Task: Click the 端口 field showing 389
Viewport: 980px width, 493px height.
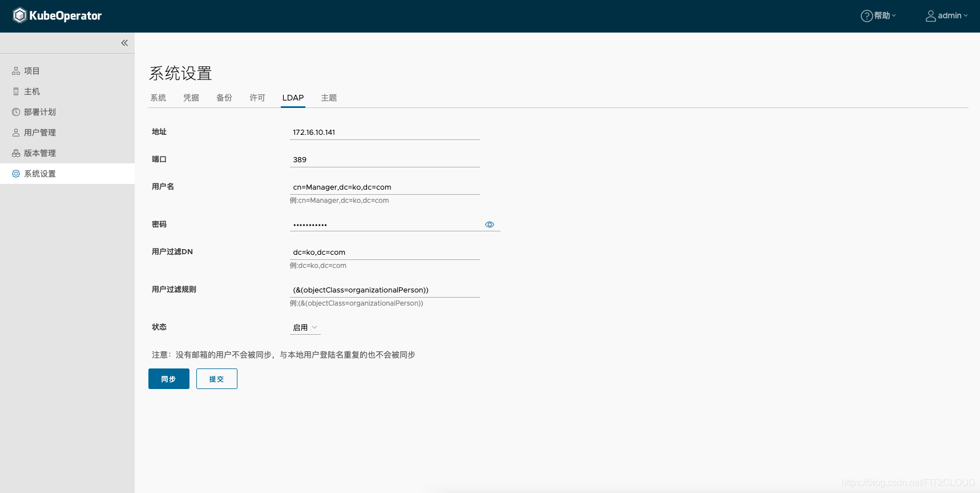Action: [385, 159]
